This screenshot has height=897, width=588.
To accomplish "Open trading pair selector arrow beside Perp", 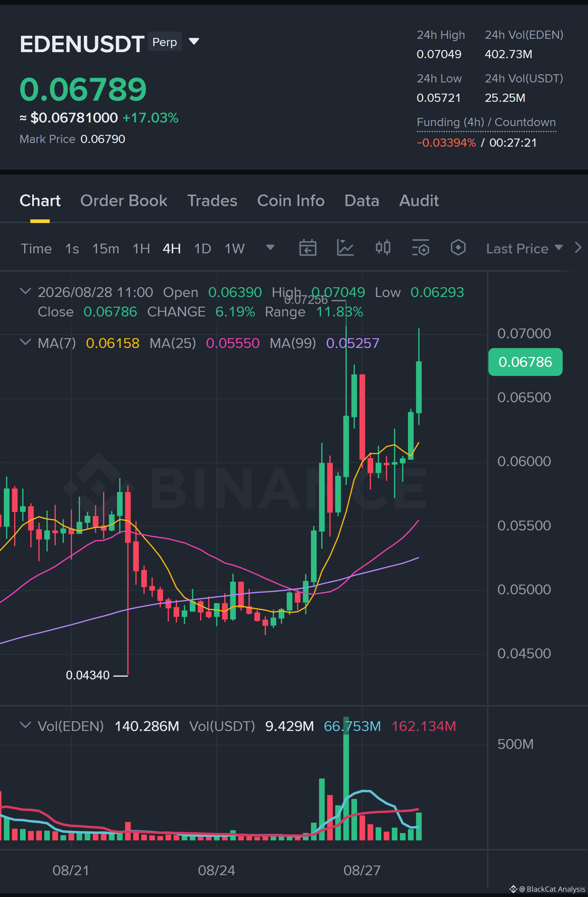I will coord(194,41).
